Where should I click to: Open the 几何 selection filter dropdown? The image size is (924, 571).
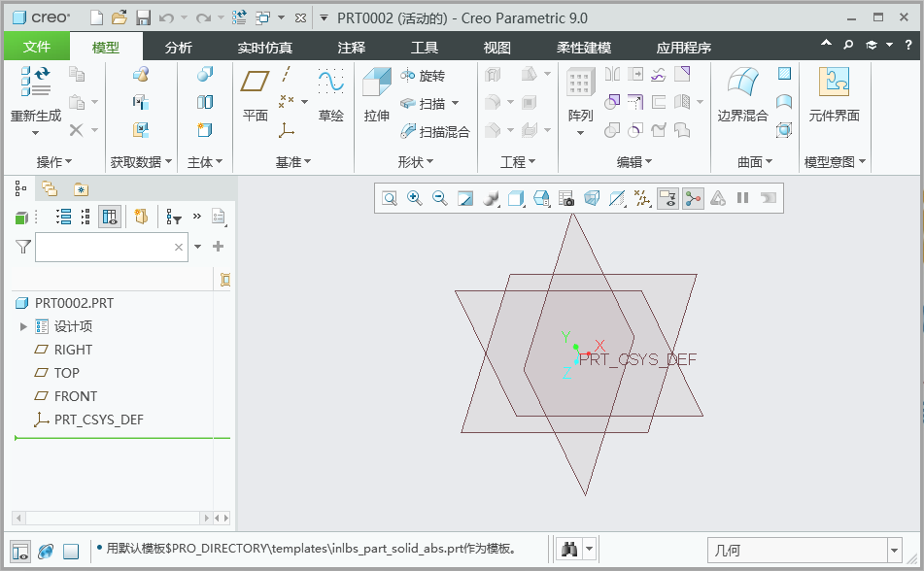point(895,551)
